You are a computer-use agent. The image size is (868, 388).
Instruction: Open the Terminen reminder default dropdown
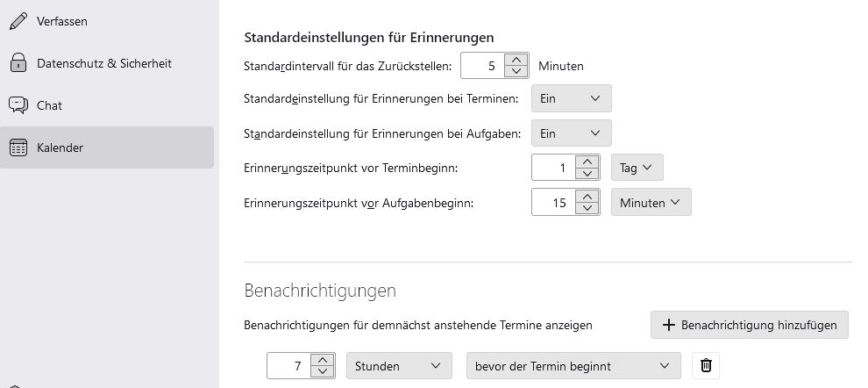pos(571,98)
